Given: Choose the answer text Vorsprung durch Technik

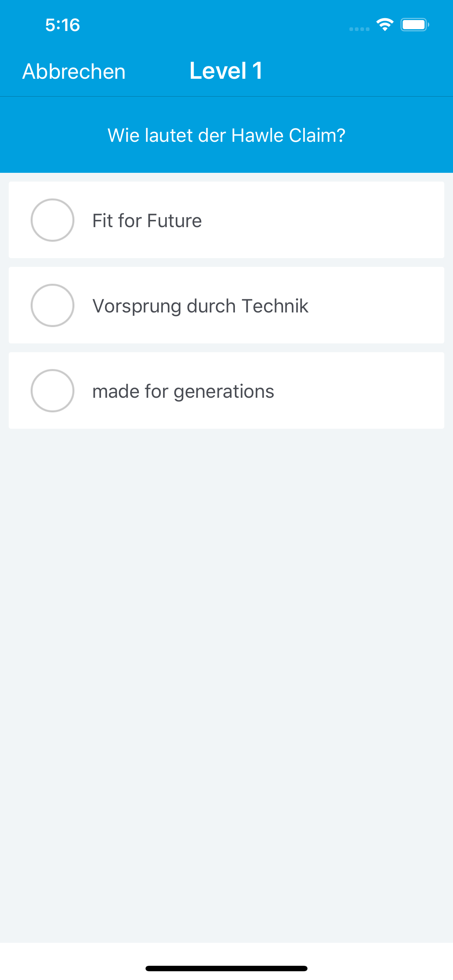Looking at the screenshot, I should 200,306.
